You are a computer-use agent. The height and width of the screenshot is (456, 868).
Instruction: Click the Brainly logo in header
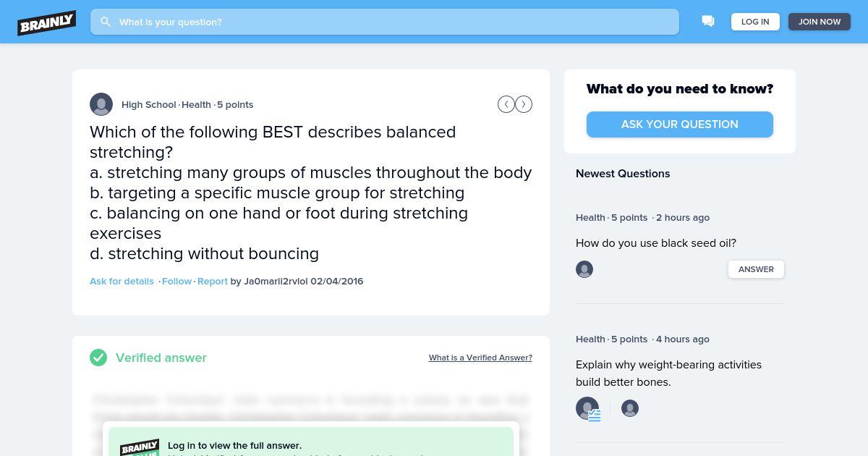(x=47, y=22)
